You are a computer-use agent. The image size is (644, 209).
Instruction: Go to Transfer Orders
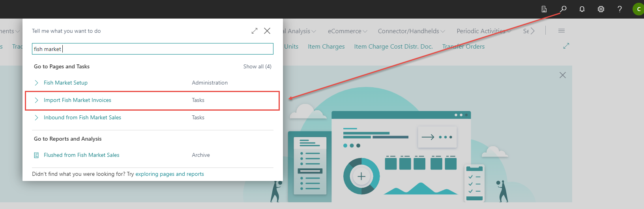click(x=463, y=47)
